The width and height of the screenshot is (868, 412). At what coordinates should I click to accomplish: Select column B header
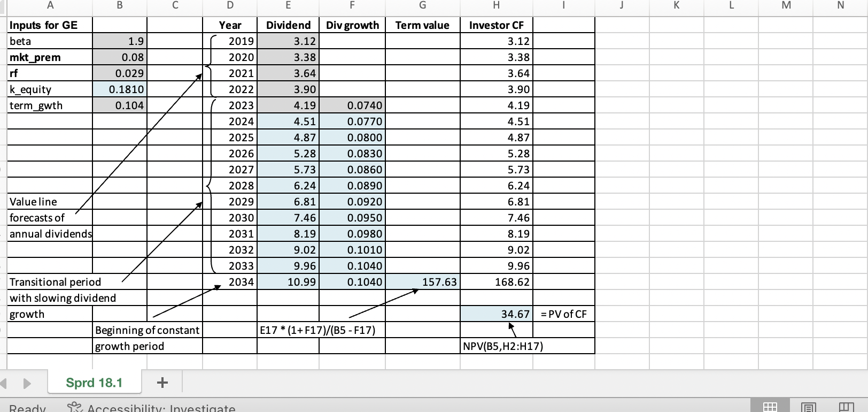pyautogui.click(x=120, y=5)
